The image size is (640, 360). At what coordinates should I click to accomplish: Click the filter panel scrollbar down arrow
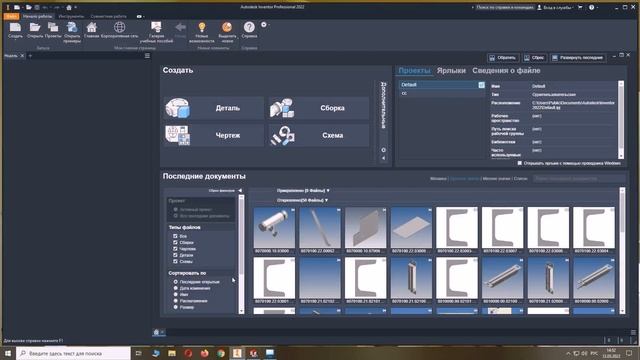[x=241, y=311]
